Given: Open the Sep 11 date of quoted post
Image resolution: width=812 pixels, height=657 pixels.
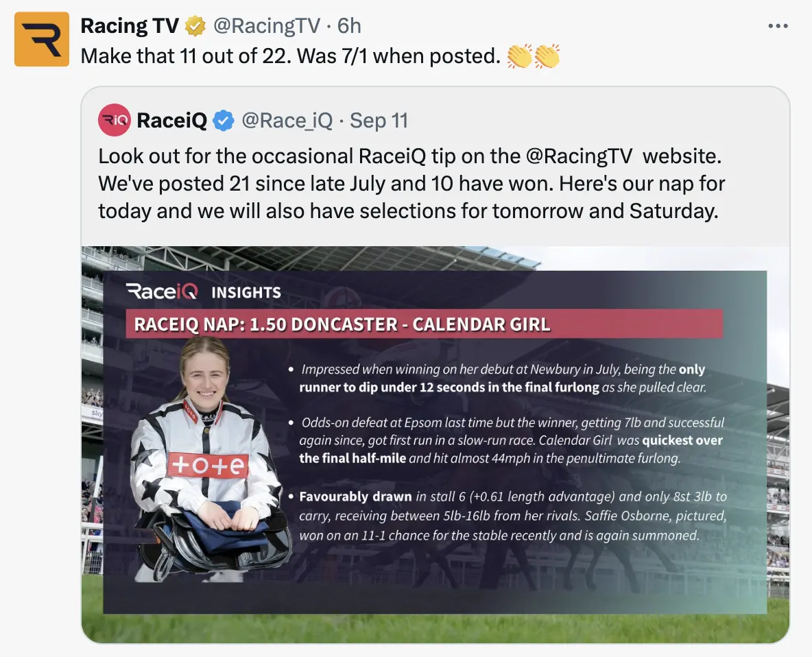Looking at the screenshot, I should pyautogui.click(x=379, y=121).
